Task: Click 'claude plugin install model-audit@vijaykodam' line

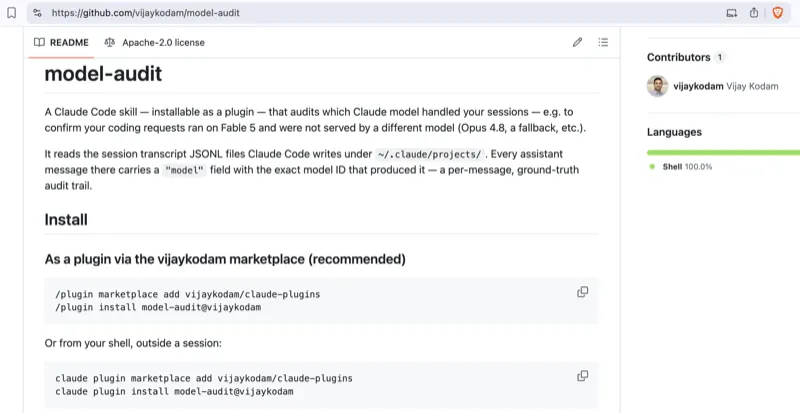Action: tap(174, 392)
